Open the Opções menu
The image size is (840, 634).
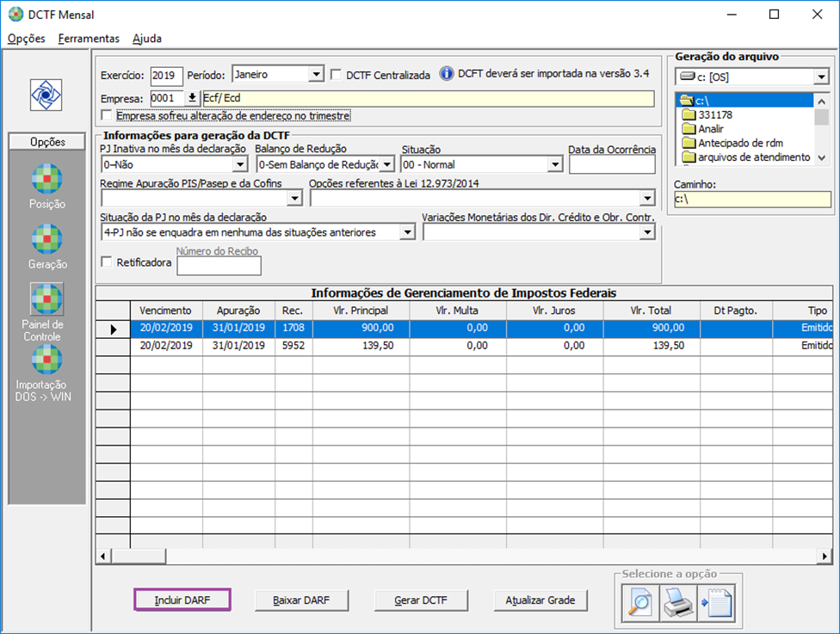point(26,39)
